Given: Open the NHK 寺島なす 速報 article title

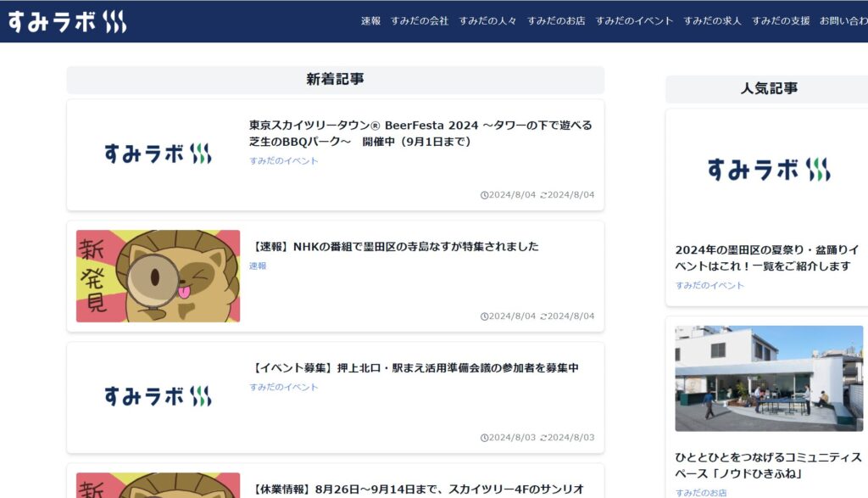Looking at the screenshot, I should click(395, 247).
